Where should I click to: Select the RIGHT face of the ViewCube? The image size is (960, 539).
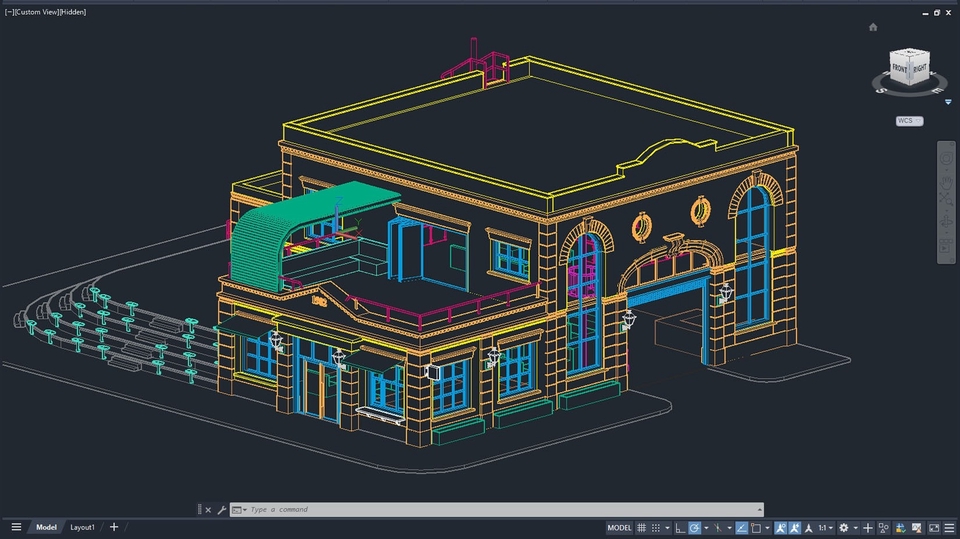pyautogui.click(x=920, y=67)
